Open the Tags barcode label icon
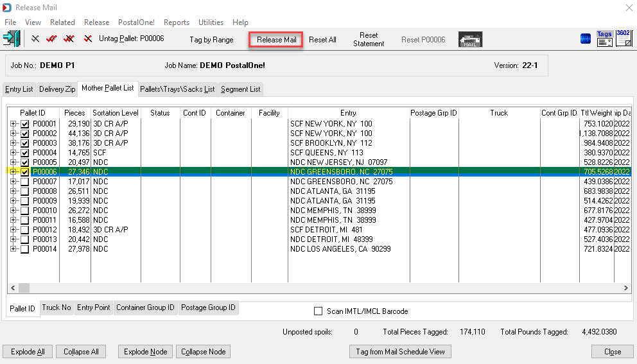The image size is (637, 364). (604, 39)
